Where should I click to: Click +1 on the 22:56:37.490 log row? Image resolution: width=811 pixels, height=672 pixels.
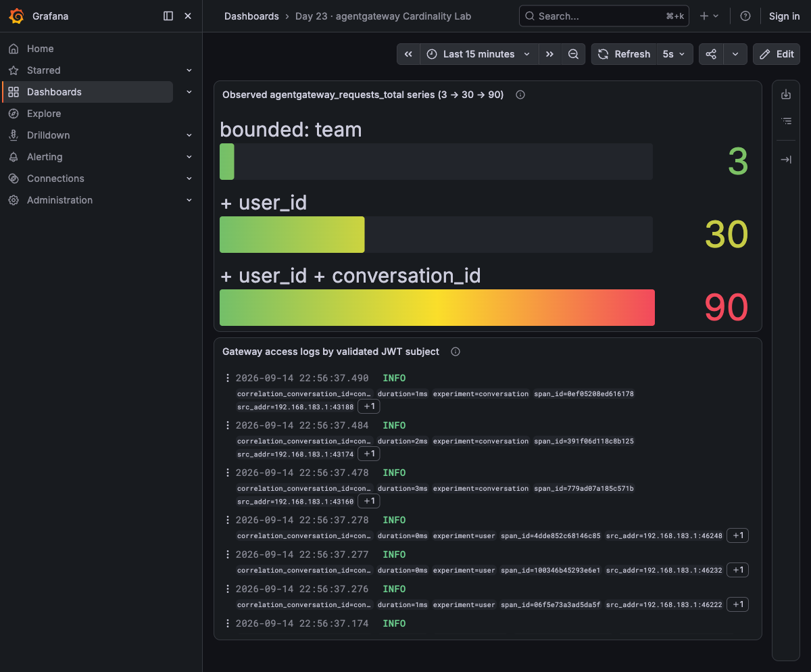[x=369, y=406]
